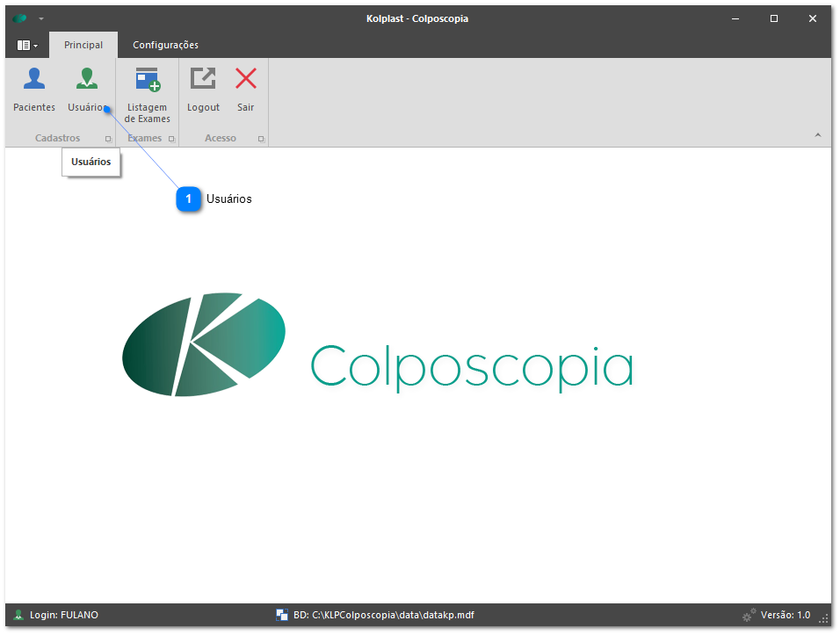The image size is (840, 635).
Task: Open the Usuários registry
Action: [87, 89]
